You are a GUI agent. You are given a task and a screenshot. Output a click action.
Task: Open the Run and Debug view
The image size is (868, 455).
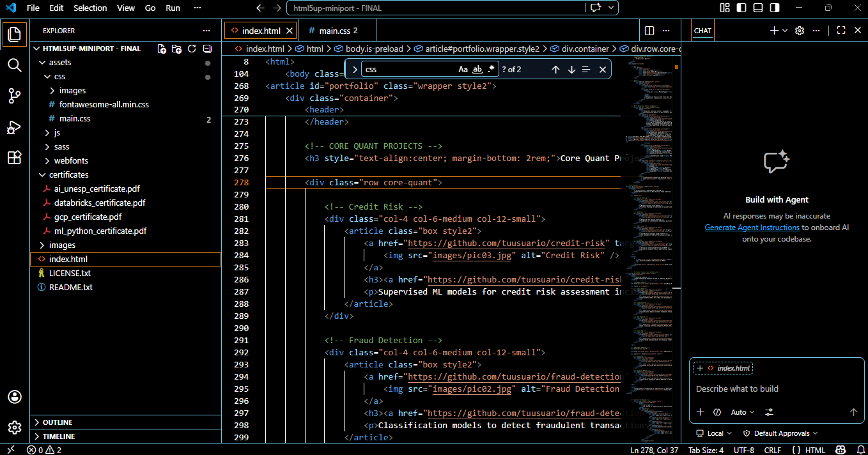coord(14,127)
